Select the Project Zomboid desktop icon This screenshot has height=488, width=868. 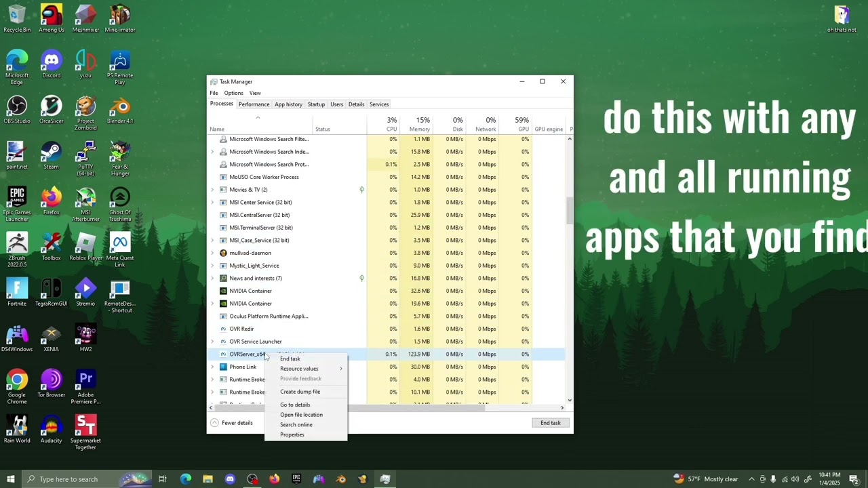point(85,113)
